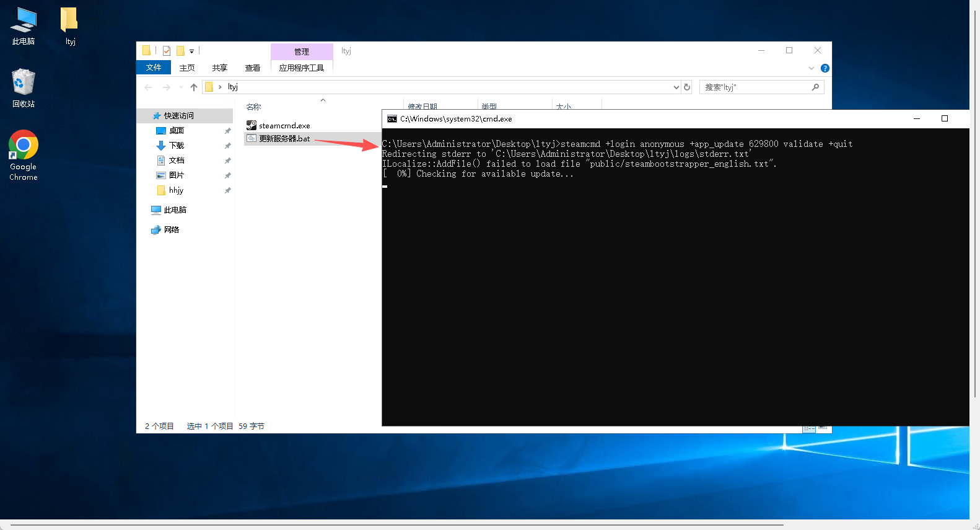
Task: Select 网络 (Network) in navigation pane
Action: point(172,230)
